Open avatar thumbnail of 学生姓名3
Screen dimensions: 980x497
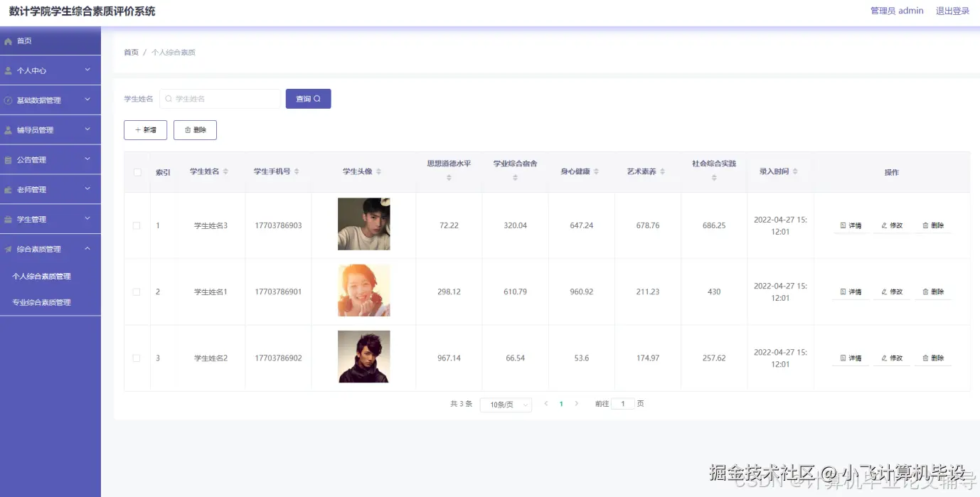[363, 224]
